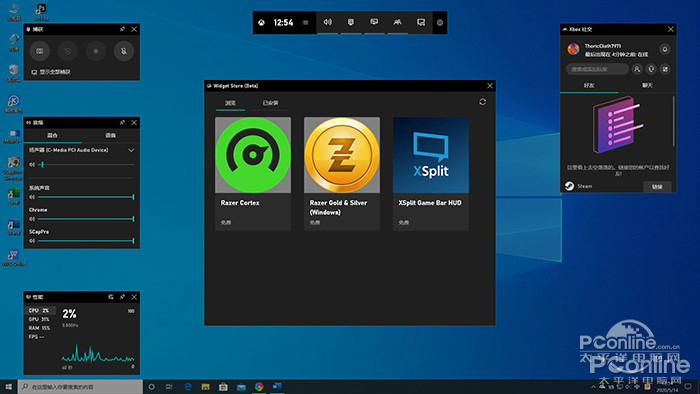Open Game Bar settings gear
The width and height of the screenshot is (700, 394).
(x=440, y=23)
